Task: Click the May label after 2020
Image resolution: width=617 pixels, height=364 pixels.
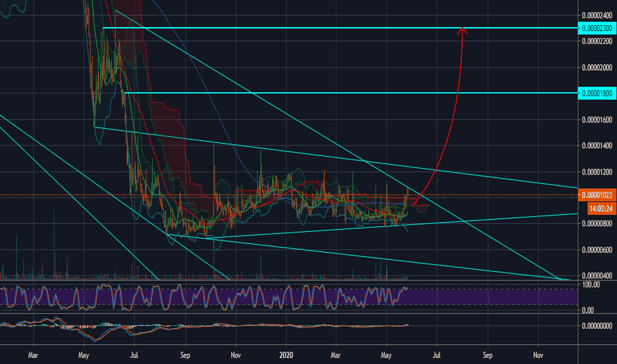Action: coord(386,355)
